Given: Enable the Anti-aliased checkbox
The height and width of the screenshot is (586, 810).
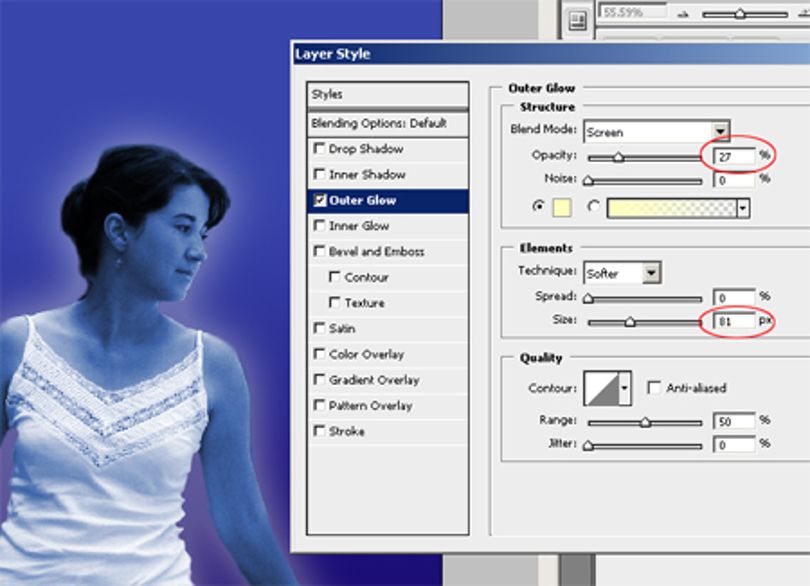Looking at the screenshot, I should pos(654,388).
